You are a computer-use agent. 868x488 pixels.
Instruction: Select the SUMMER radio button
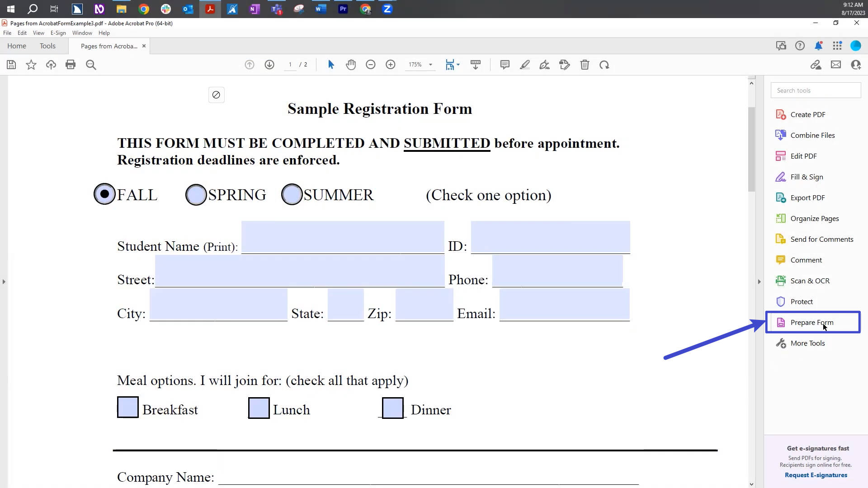[x=292, y=194]
